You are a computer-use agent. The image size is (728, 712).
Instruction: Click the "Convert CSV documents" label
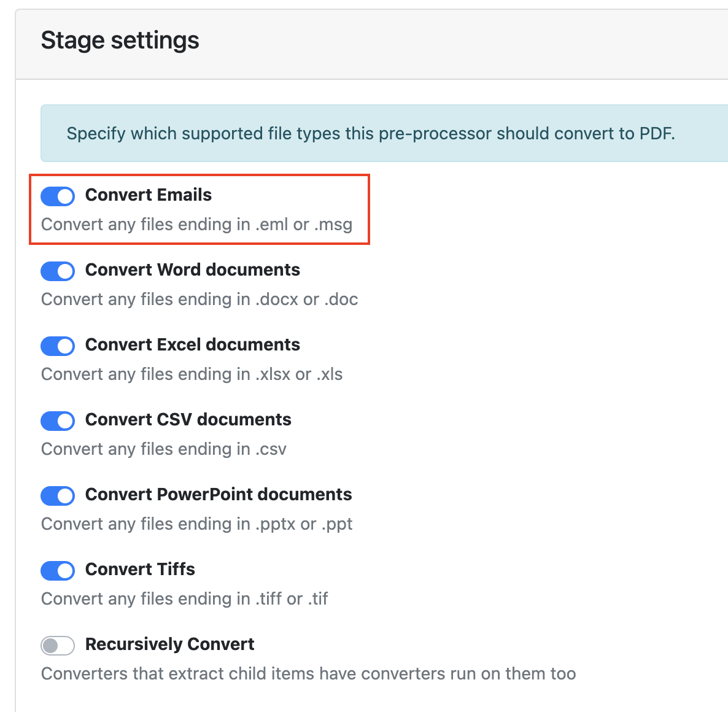tap(188, 420)
